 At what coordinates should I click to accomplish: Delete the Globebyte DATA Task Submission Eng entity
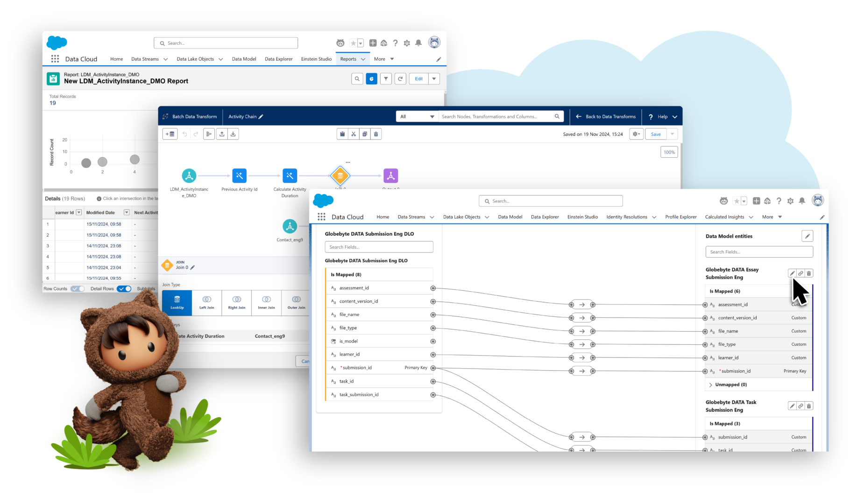point(808,406)
